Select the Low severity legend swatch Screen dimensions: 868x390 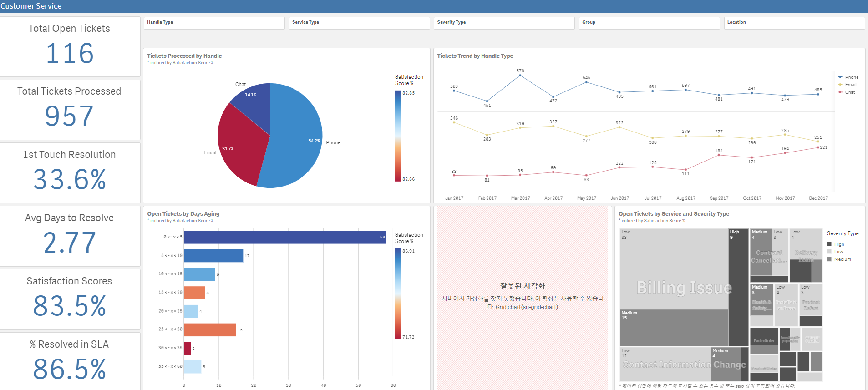(829, 252)
